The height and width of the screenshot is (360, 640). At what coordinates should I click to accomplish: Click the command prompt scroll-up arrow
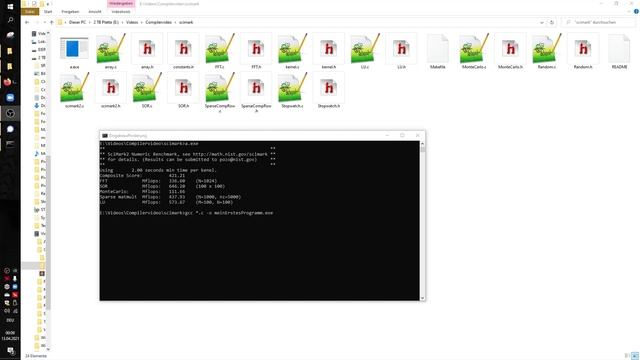[422, 144]
